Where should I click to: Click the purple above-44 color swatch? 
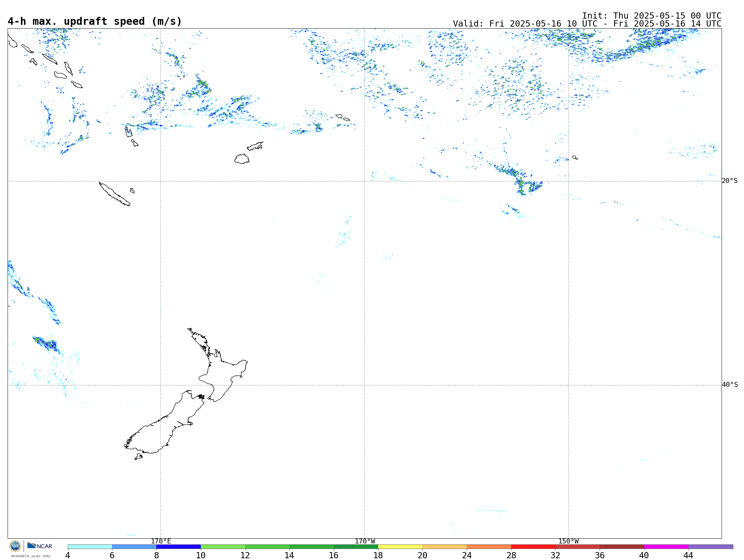point(711,547)
